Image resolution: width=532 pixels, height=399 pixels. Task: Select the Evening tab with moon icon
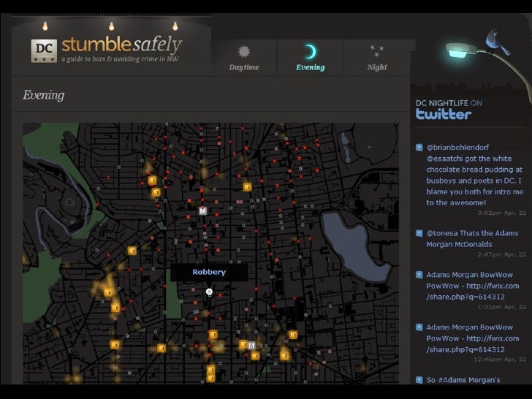point(310,57)
